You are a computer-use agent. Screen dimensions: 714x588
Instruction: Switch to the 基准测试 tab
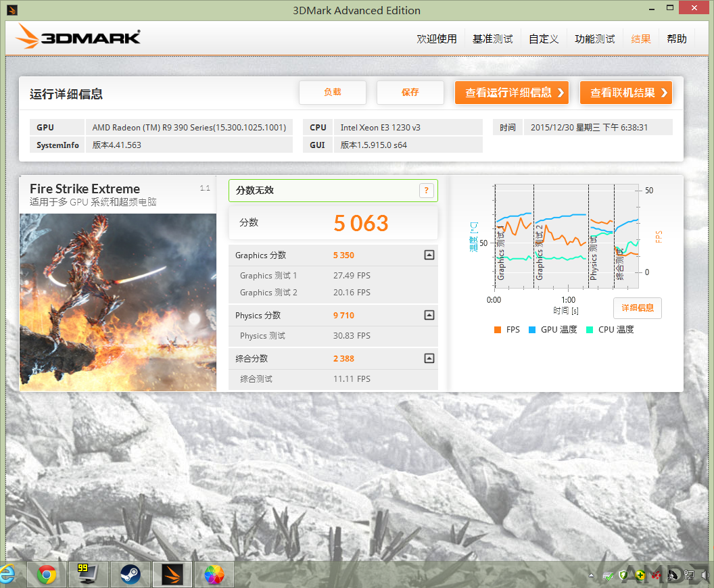pyautogui.click(x=493, y=39)
